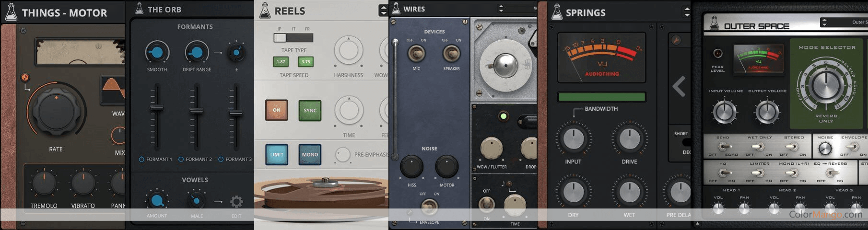Click the ± drift knob in The Orb
Viewport: 868px width, 230px height.
pyautogui.click(x=236, y=53)
